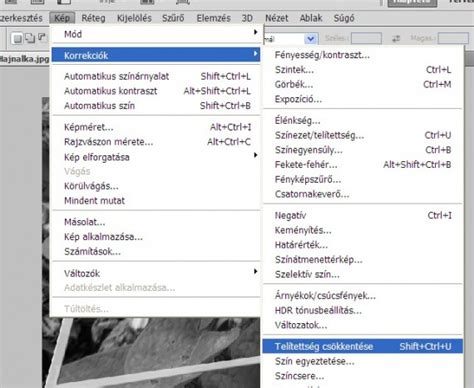Viewport: 474px width, 388px height.
Task: Open Csatornakeverő adjustment
Action: (363, 194)
